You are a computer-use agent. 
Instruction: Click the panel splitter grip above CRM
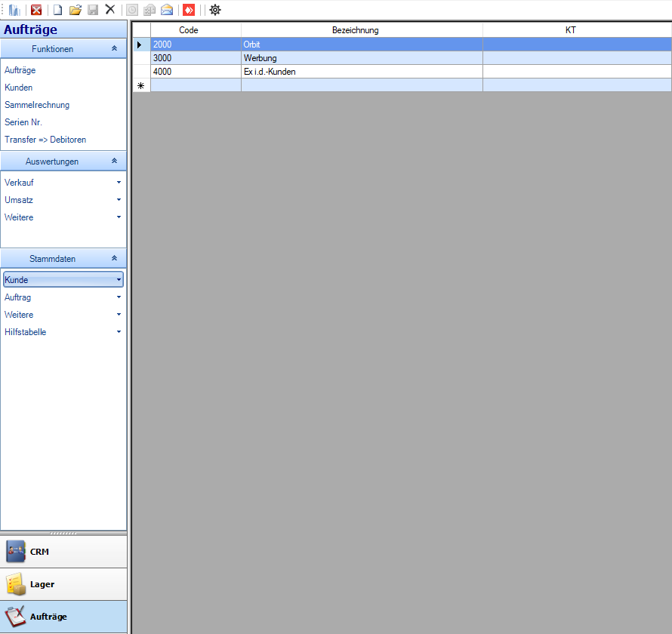(63, 534)
